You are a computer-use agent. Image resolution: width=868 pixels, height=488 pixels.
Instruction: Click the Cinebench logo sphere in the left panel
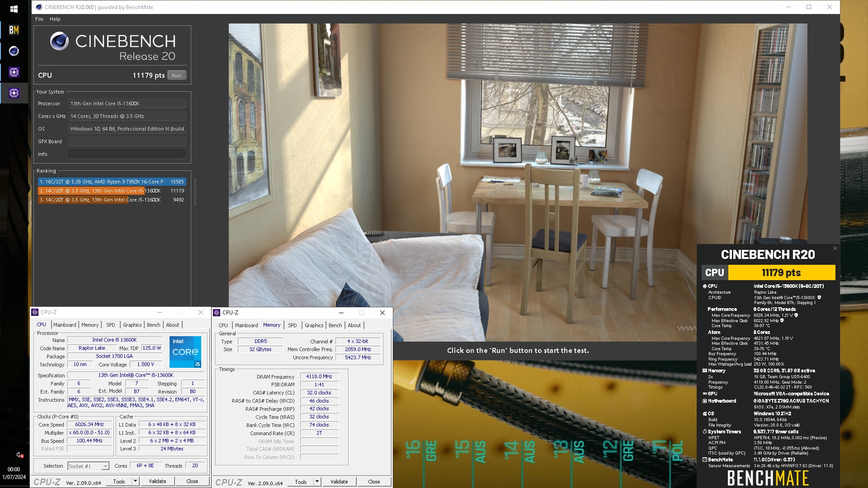coord(59,41)
